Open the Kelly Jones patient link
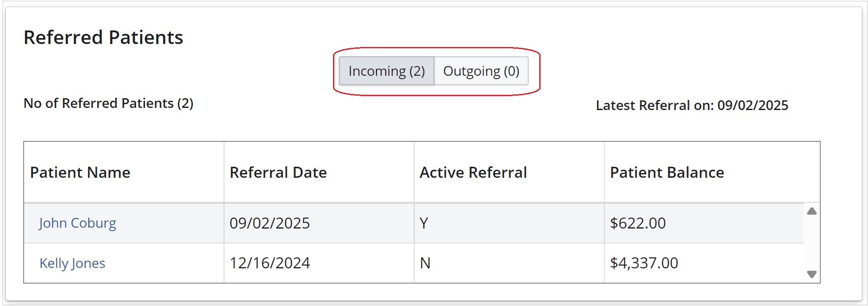The image size is (868, 306). (72, 263)
